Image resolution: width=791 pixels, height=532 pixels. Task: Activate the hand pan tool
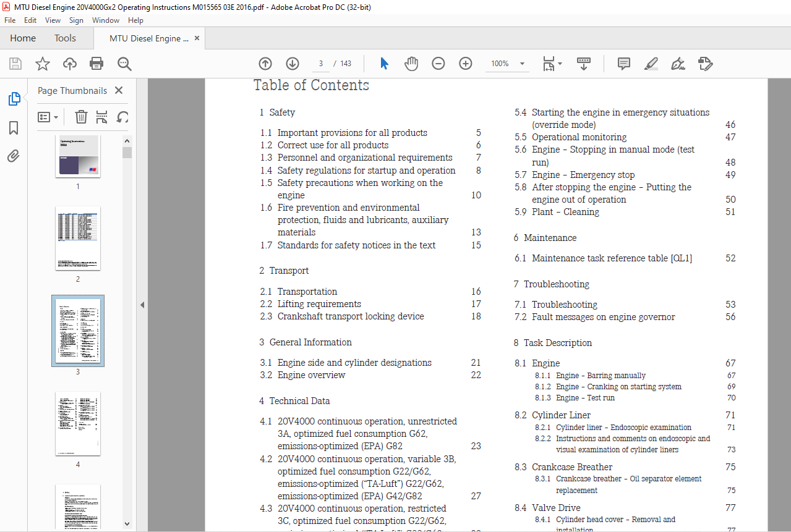(x=411, y=64)
